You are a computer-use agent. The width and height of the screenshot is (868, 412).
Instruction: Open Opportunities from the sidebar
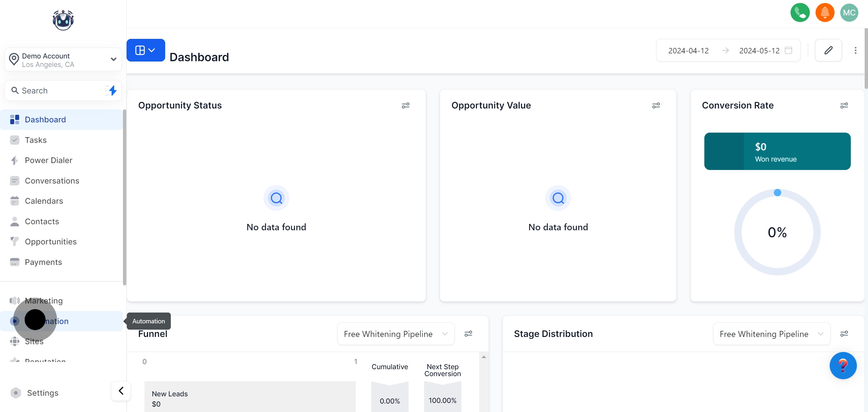click(x=51, y=241)
